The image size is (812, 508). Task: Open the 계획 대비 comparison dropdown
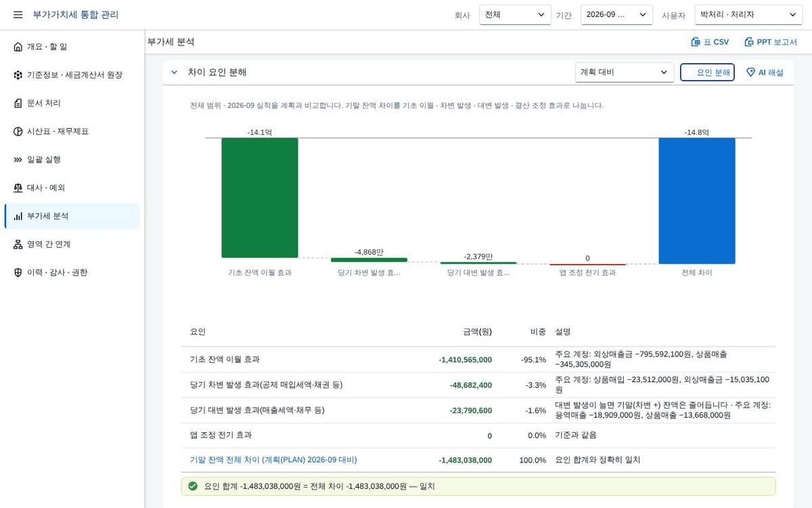click(625, 72)
